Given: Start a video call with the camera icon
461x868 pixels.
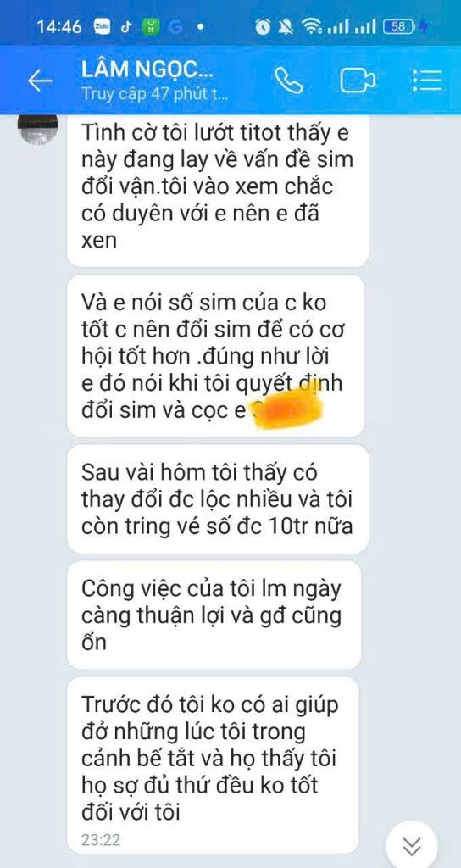Looking at the screenshot, I should 357,81.
